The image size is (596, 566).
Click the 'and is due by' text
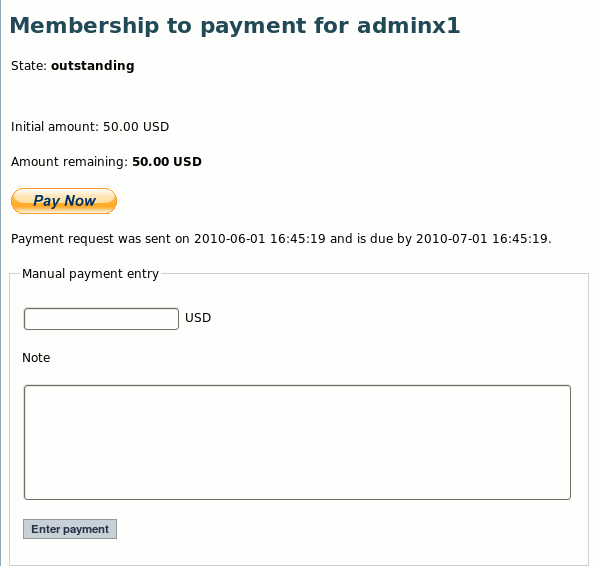[371, 239]
